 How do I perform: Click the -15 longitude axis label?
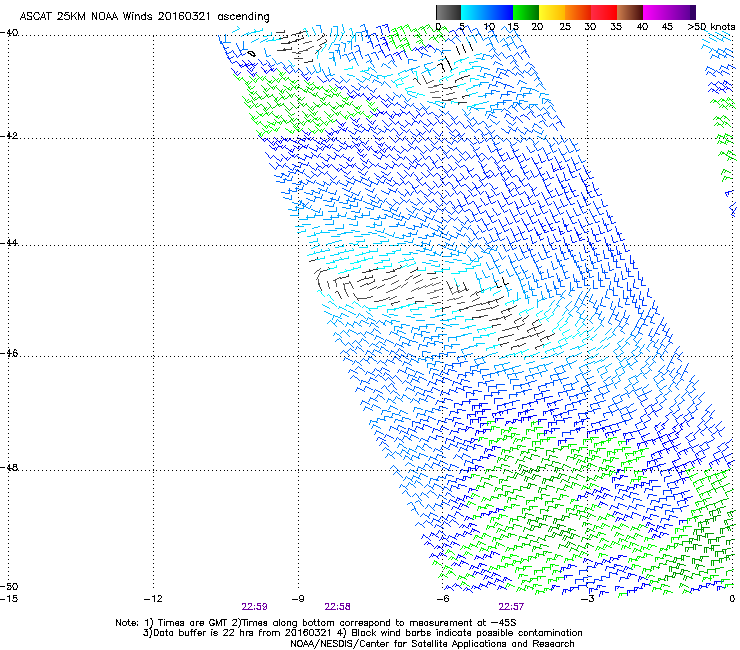pos(9,599)
